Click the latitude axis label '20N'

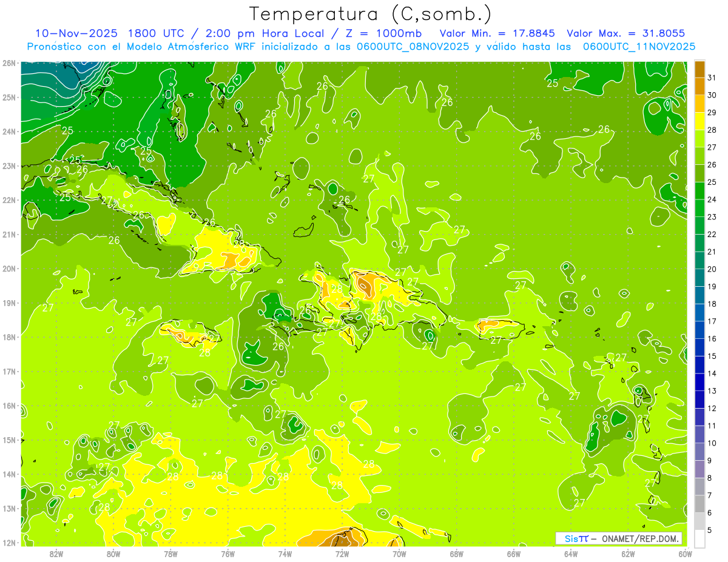9,269
